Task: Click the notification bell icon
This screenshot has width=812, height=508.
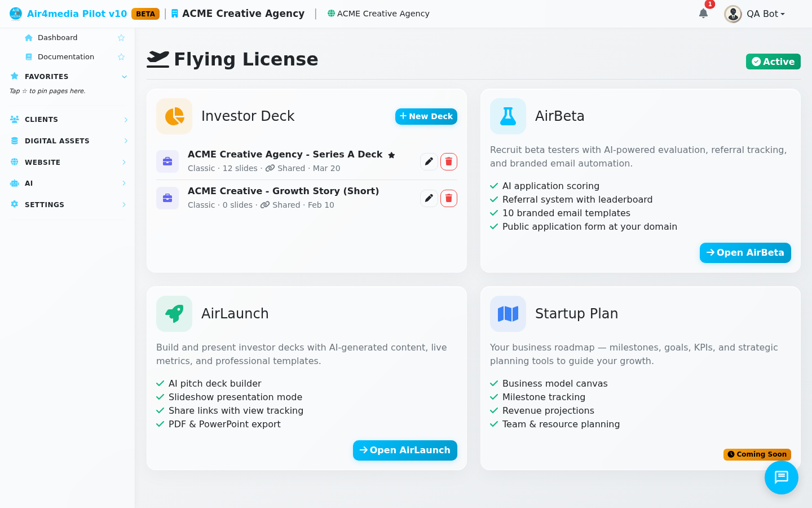Action: coord(703,14)
